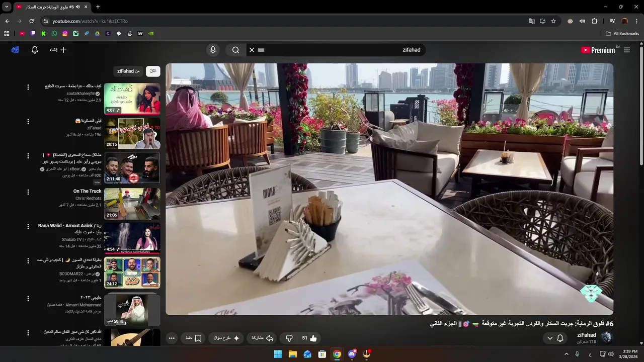Reload the page
The height and width of the screenshot is (362, 644).
pyautogui.click(x=31, y=21)
